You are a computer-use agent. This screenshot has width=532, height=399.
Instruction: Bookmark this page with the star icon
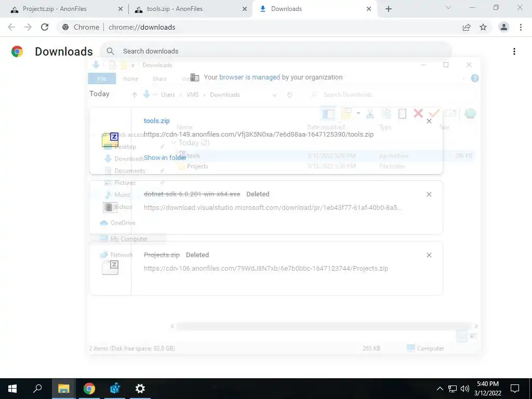[483, 27]
